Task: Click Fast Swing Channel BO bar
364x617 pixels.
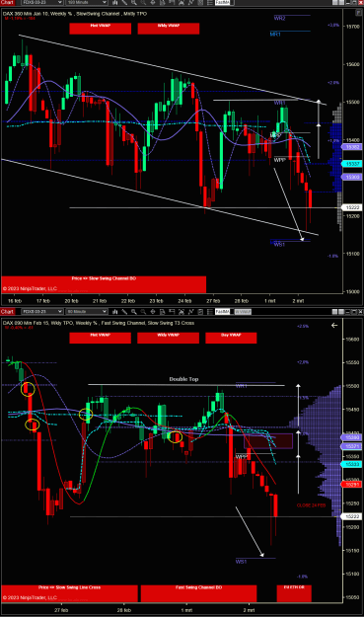Action: coord(198,593)
